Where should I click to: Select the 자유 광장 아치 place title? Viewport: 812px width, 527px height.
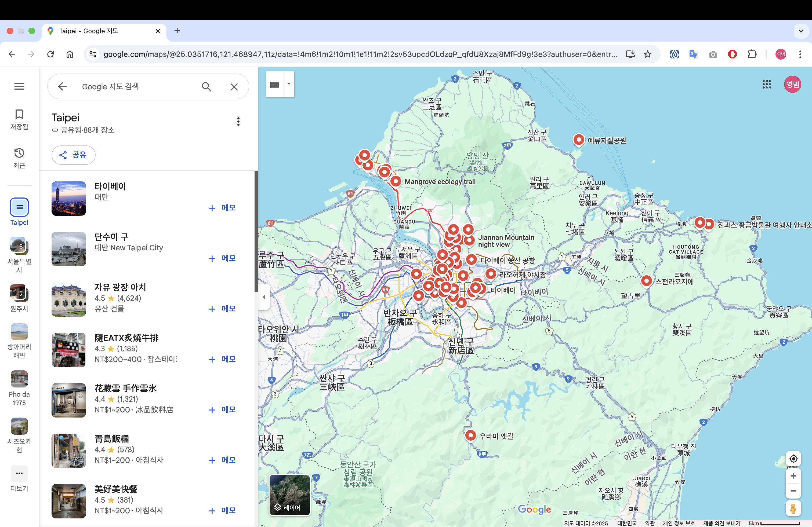point(120,287)
